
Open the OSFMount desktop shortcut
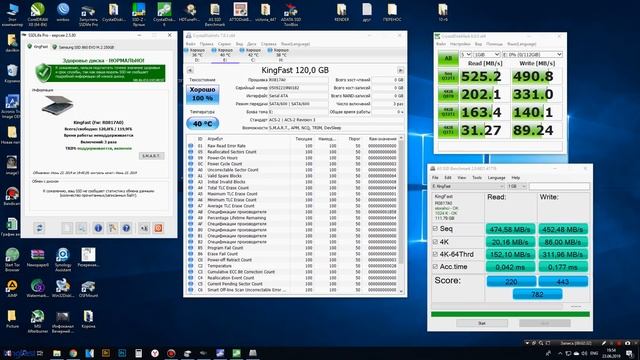pos(88,288)
